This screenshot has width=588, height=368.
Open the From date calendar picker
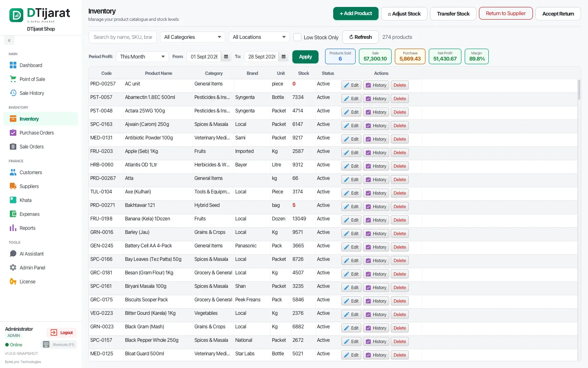pyautogui.click(x=226, y=57)
